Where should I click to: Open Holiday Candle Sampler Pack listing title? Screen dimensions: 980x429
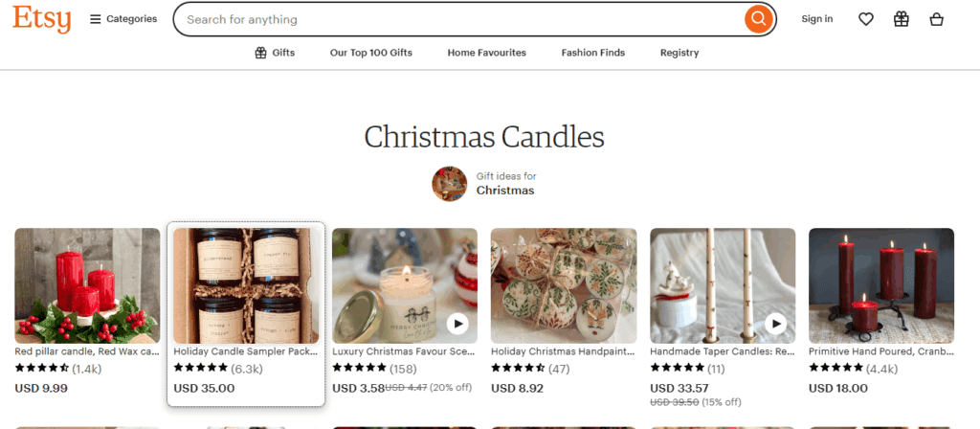point(246,351)
